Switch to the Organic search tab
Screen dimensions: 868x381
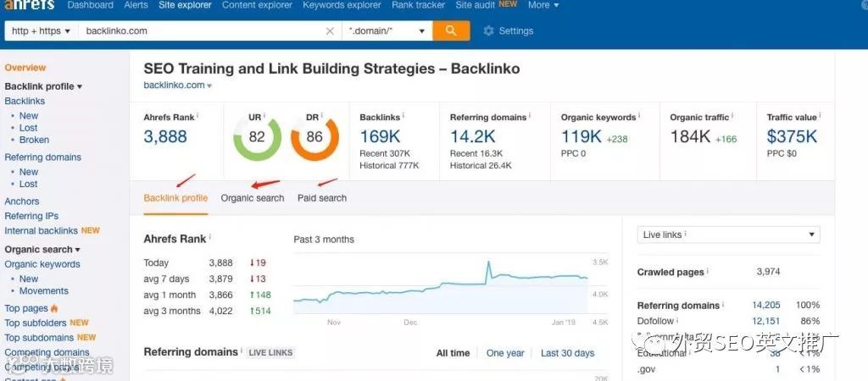pyautogui.click(x=253, y=198)
